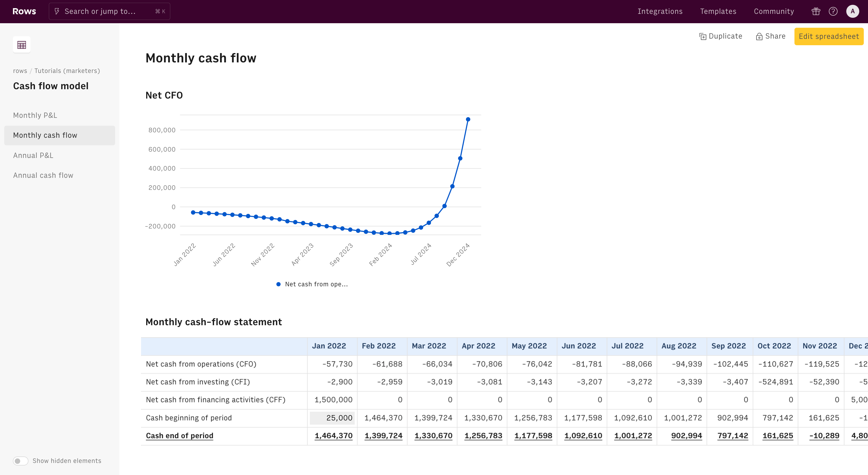Open the help question mark icon
The image size is (868, 475).
point(833,11)
